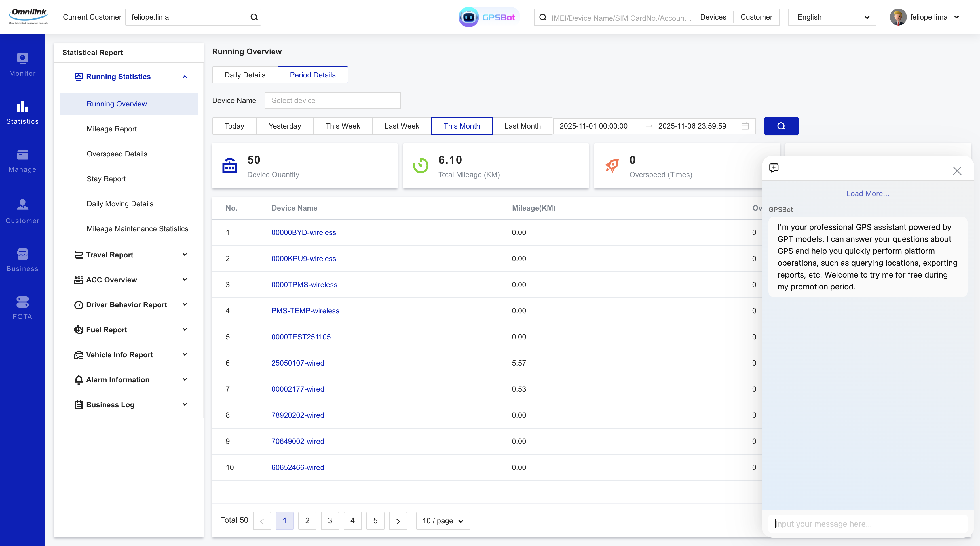Start a new conversation in the GPSBot panel
The height and width of the screenshot is (546, 980).
pos(774,168)
